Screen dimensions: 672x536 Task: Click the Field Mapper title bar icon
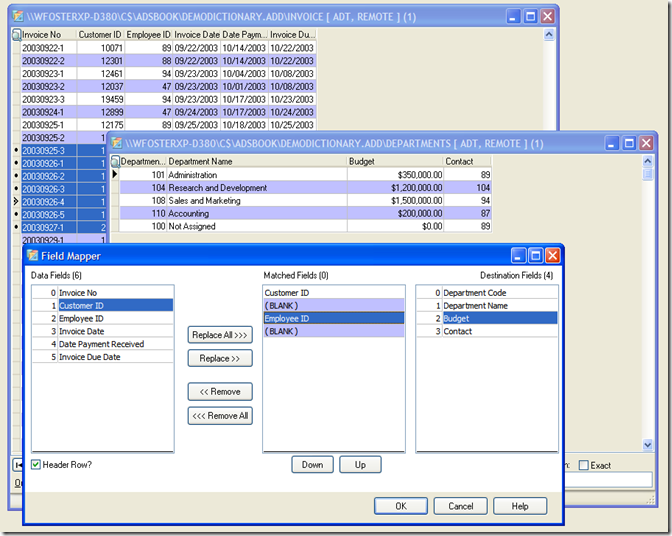pyautogui.click(x=33, y=256)
